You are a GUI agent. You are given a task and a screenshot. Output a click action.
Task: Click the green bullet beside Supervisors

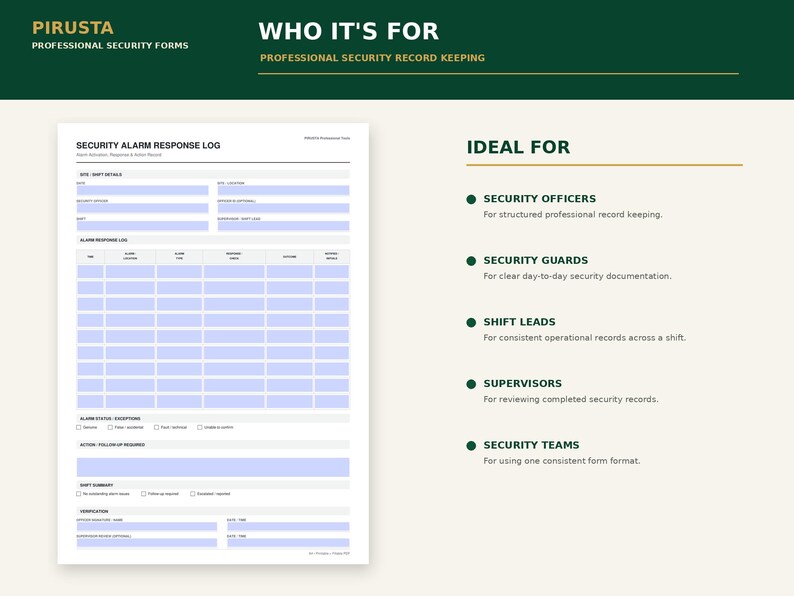(x=471, y=384)
